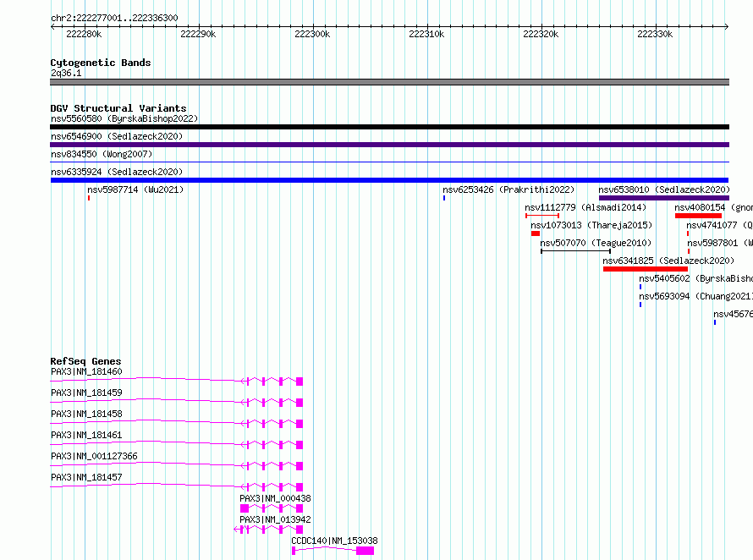753x560 pixels.
Task: Click the small red nsv4741077 marker
Action: click(688, 233)
